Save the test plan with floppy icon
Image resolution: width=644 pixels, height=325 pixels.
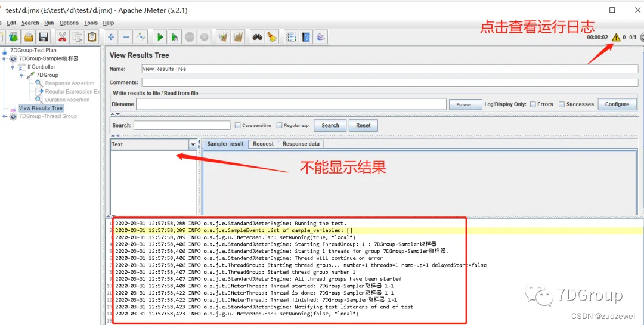43,37
